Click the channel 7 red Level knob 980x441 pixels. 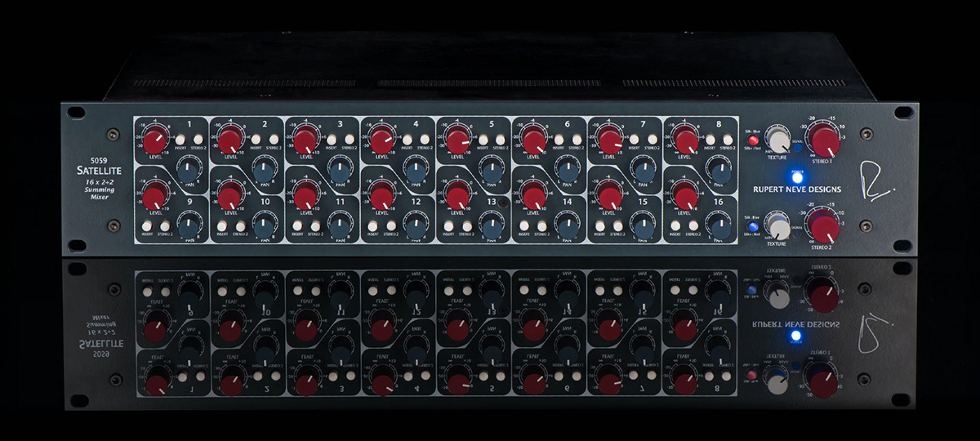(x=609, y=139)
